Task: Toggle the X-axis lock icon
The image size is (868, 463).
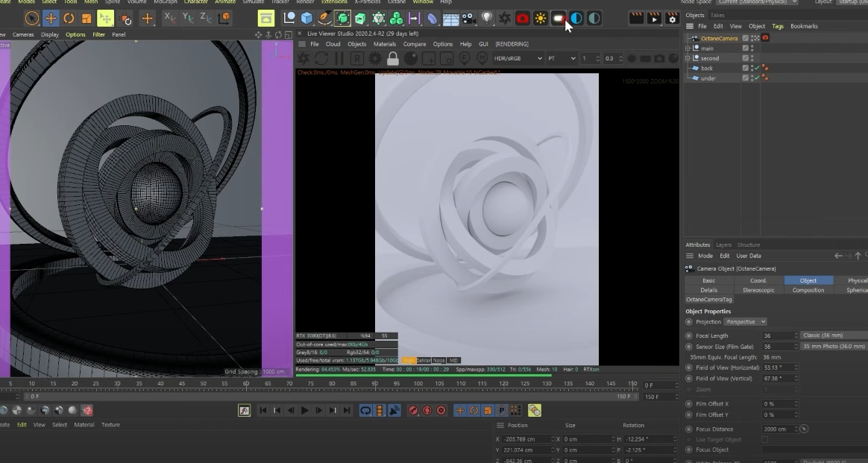Action: point(169,18)
